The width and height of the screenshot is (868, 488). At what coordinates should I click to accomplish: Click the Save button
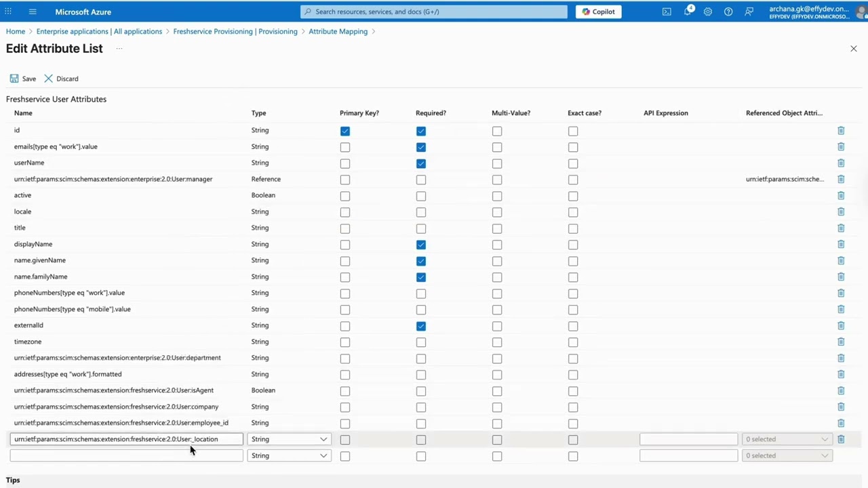(22, 79)
